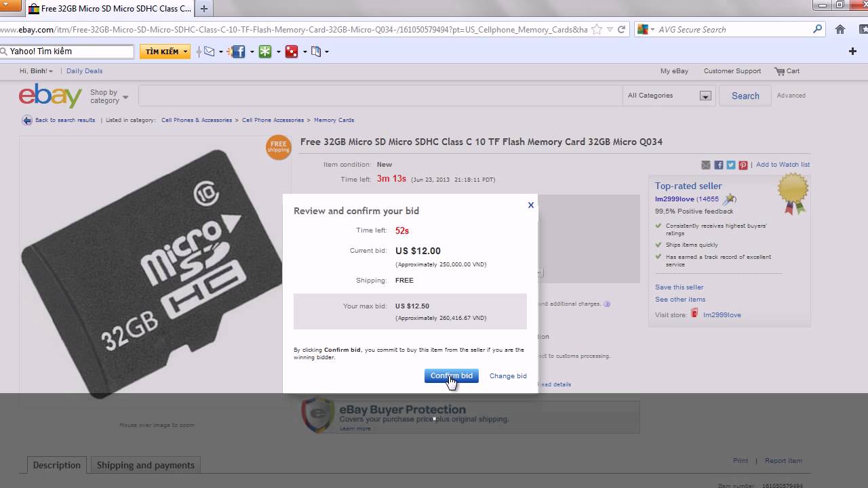This screenshot has width=868, height=488.
Task: Open the dropdown arrow beside the dice icon
Action: pos(304,52)
